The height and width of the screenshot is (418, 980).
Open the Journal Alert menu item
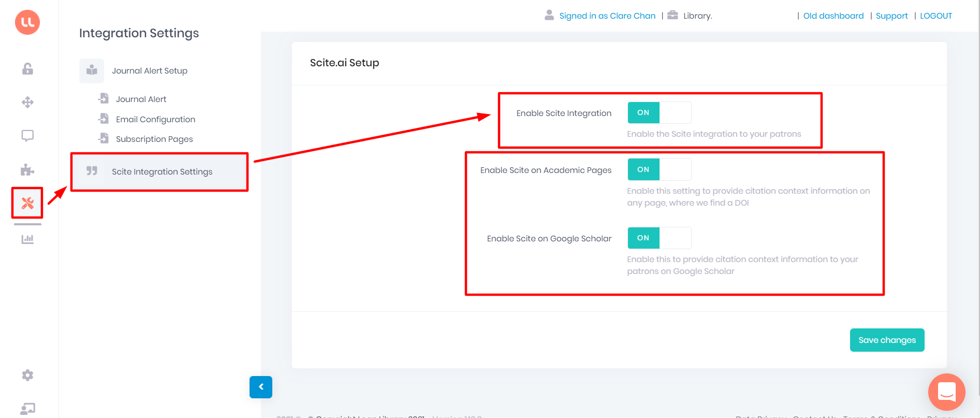(x=141, y=99)
